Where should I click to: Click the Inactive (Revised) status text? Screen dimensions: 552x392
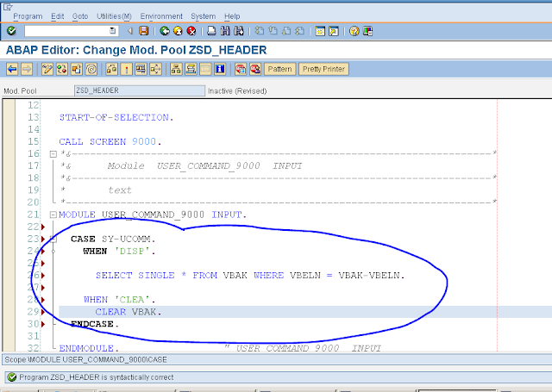point(237,91)
